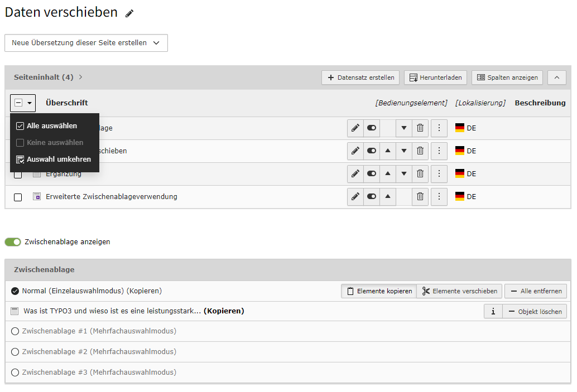
Task: Delete Erweiterte Zwischenablageverwendung via trash icon
Action: pyautogui.click(x=420, y=196)
